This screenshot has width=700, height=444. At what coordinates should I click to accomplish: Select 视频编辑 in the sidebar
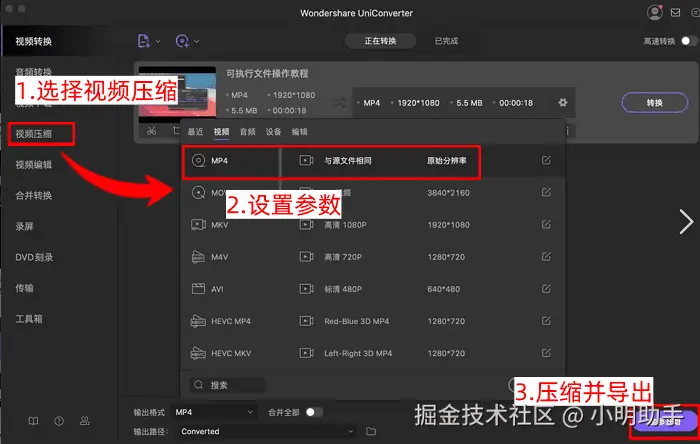34,165
